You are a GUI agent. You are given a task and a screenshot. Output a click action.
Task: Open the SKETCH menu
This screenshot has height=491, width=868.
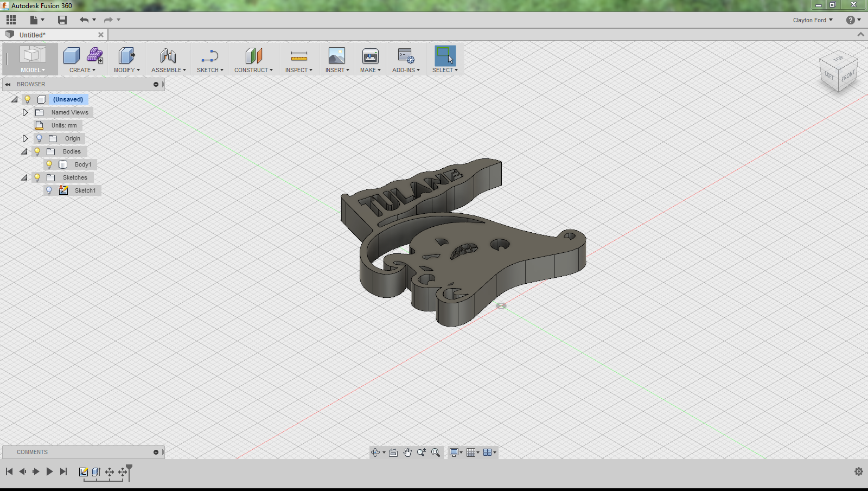[x=210, y=70]
